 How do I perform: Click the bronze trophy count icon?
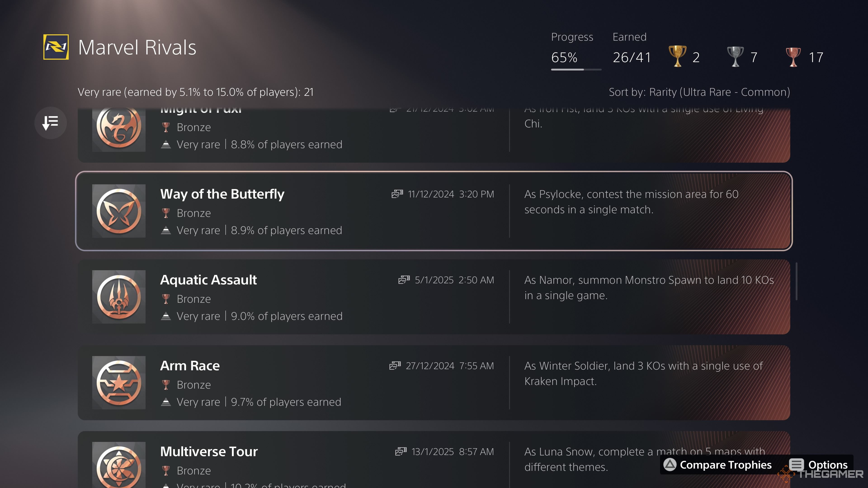pos(793,56)
